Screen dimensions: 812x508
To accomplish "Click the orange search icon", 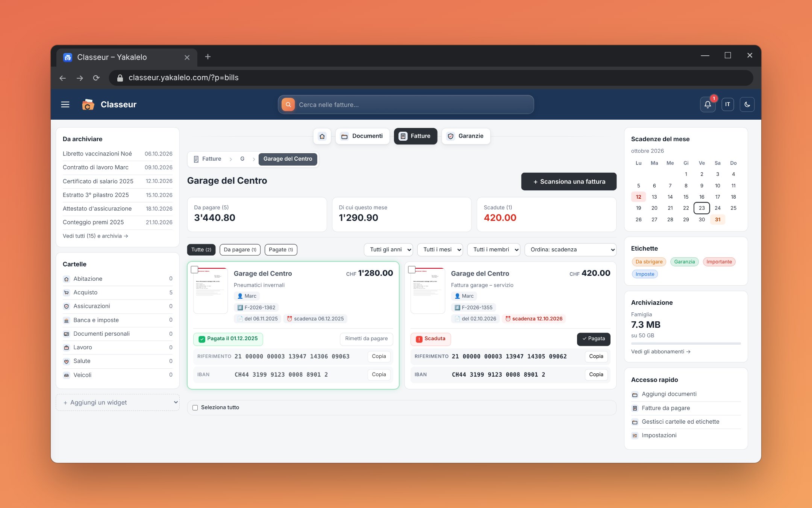I will [288, 105].
